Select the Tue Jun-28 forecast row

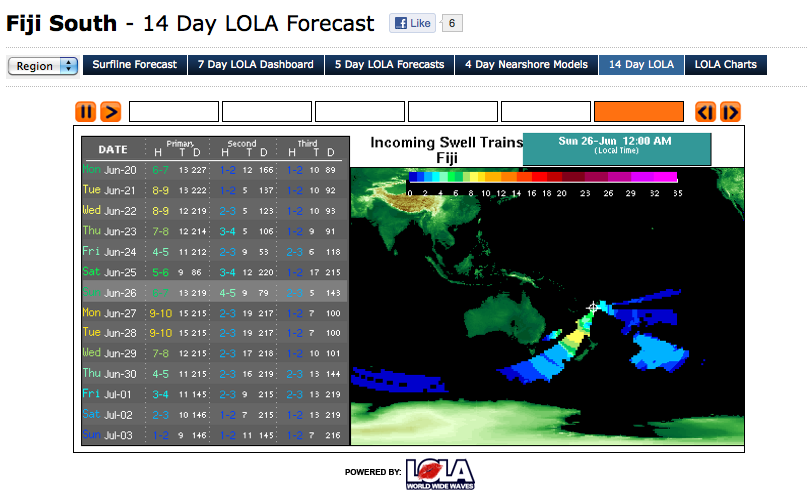tap(215, 333)
